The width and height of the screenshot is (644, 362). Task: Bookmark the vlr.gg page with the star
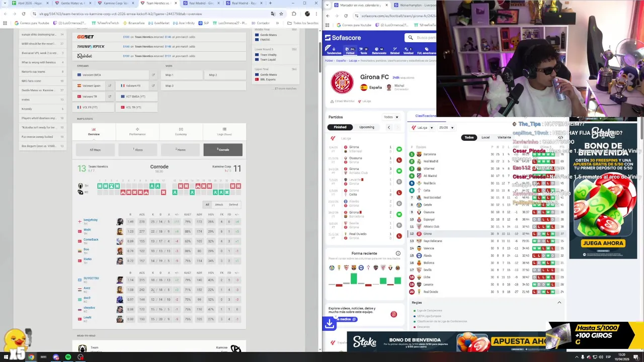tap(281, 14)
